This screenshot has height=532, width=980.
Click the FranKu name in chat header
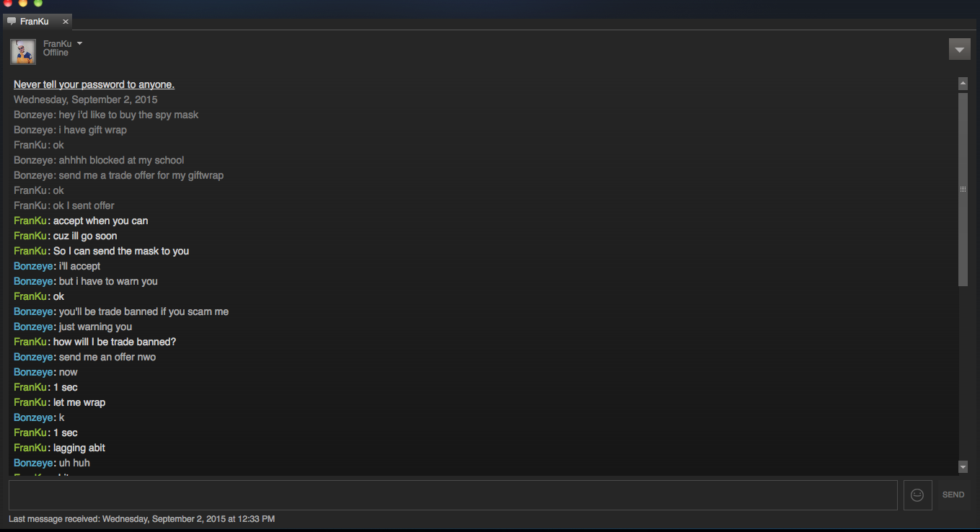tap(57, 44)
